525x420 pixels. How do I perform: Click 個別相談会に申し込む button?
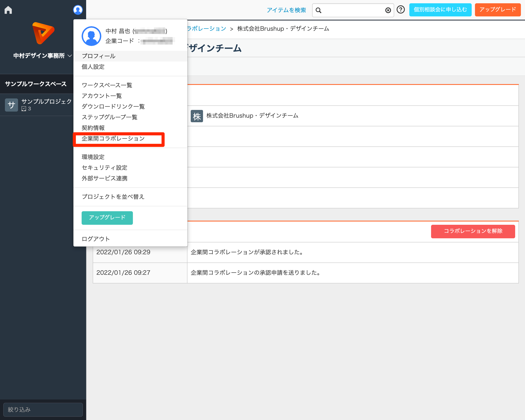click(440, 10)
